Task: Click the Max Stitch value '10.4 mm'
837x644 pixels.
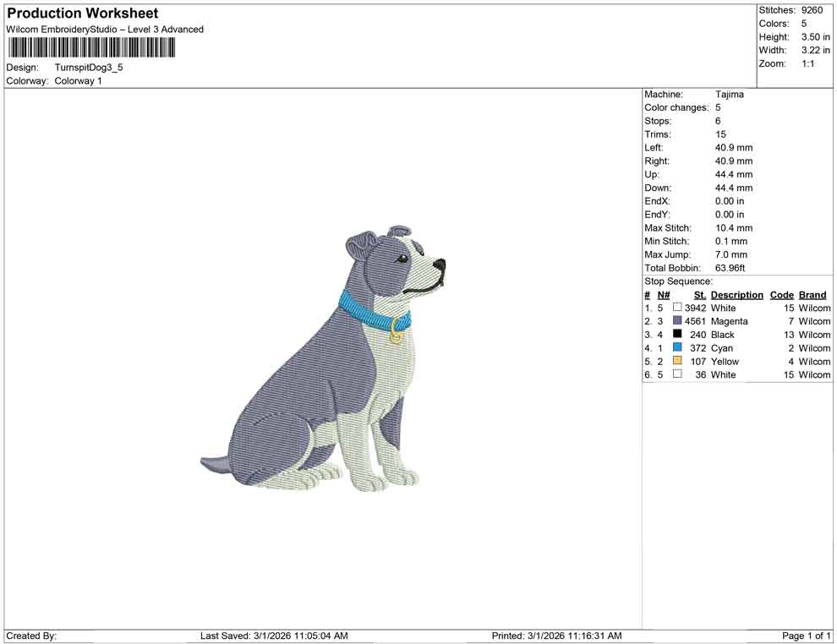Action: (x=734, y=228)
